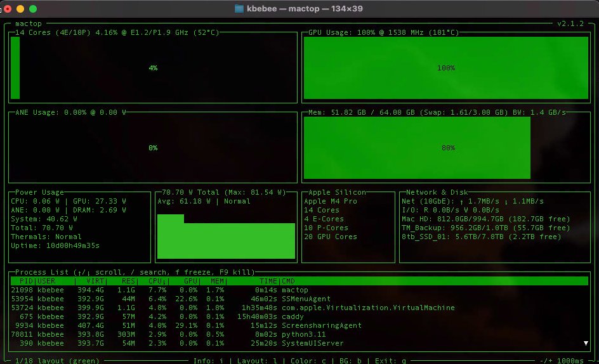Click the 'Exit: q' footer hint
599x364 pixels.
[x=390, y=361]
